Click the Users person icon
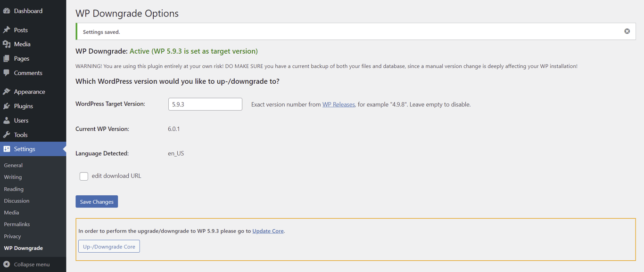The image size is (644, 272). [x=7, y=120]
